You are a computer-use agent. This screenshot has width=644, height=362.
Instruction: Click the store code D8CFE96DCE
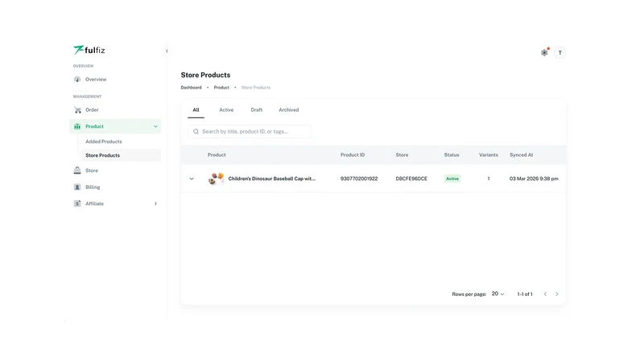(x=411, y=179)
